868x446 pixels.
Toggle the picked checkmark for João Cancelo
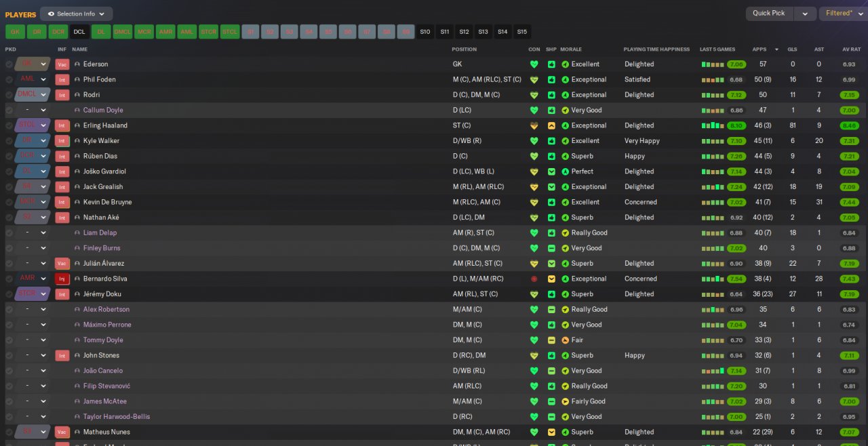(9, 371)
